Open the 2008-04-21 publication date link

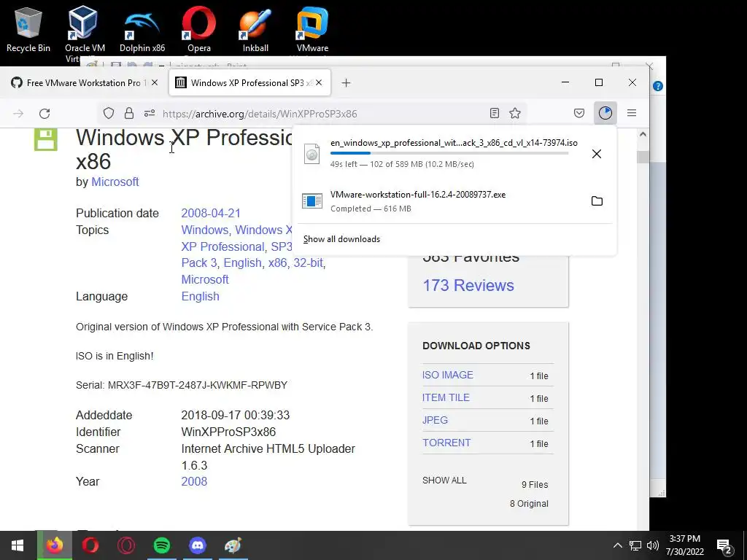pos(211,214)
